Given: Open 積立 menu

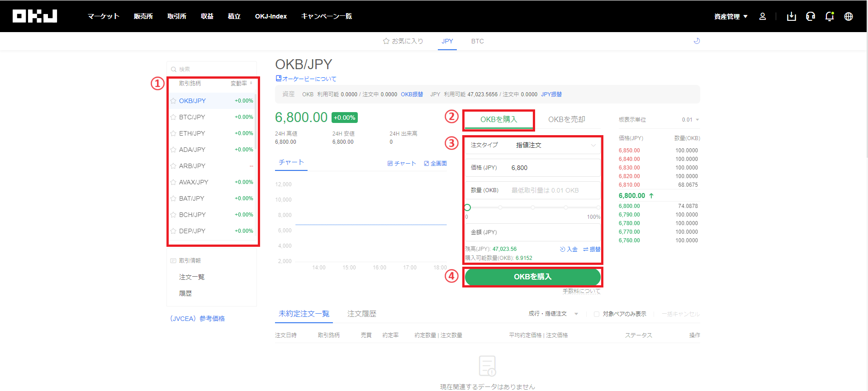Looking at the screenshot, I should (234, 16).
